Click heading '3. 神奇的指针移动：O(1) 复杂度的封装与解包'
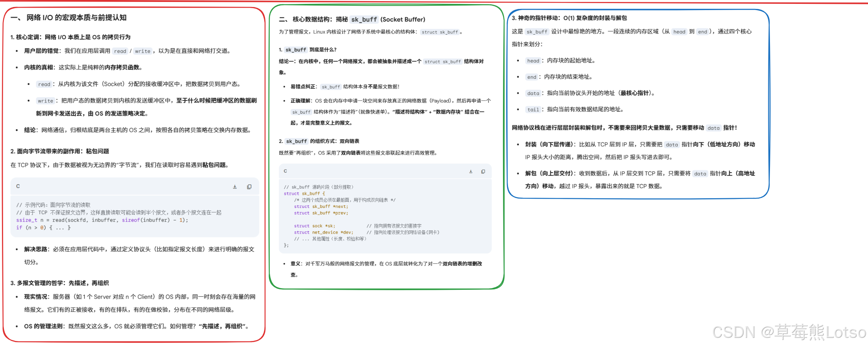 coord(569,18)
